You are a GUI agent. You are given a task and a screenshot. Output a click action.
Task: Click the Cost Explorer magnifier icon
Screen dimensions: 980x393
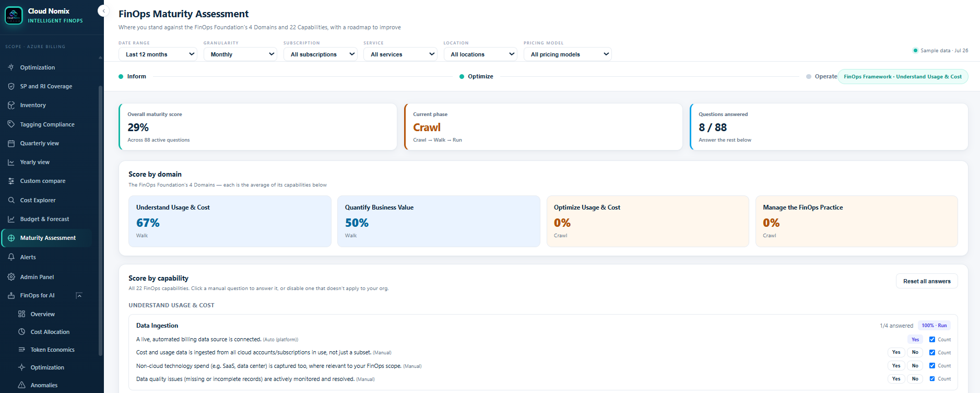[x=11, y=200]
